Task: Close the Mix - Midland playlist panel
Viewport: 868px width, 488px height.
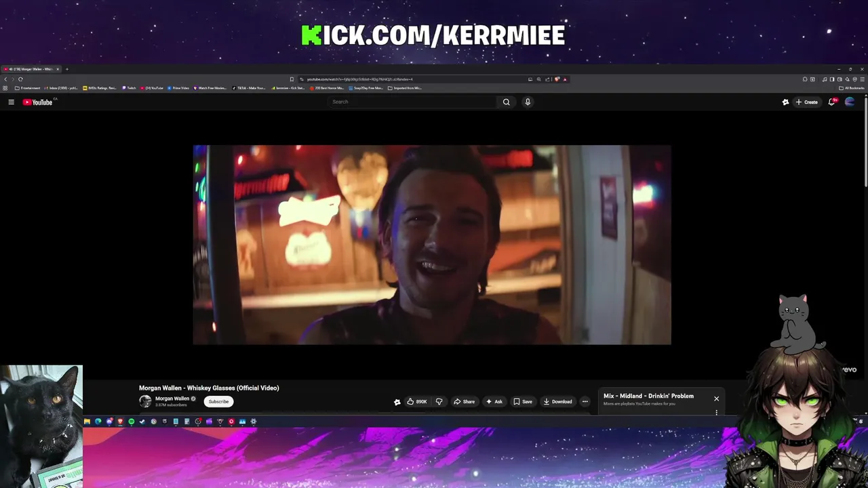Action: click(x=716, y=399)
